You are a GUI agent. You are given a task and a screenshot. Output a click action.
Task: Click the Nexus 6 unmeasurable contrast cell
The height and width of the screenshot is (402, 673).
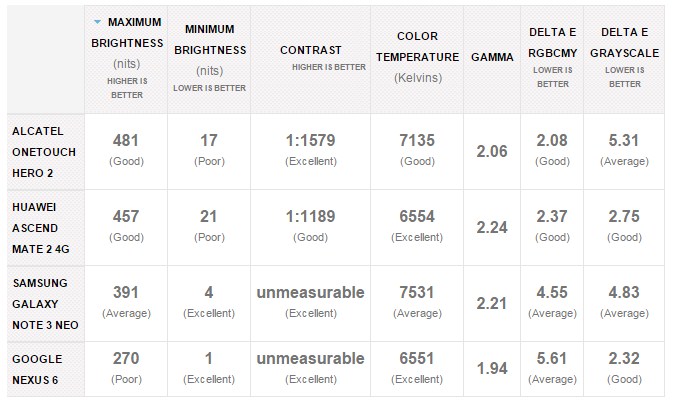pyautogui.click(x=311, y=369)
